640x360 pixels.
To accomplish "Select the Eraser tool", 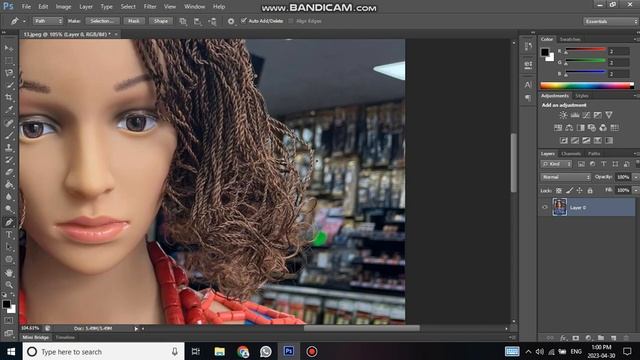I will (x=9, y=172).
